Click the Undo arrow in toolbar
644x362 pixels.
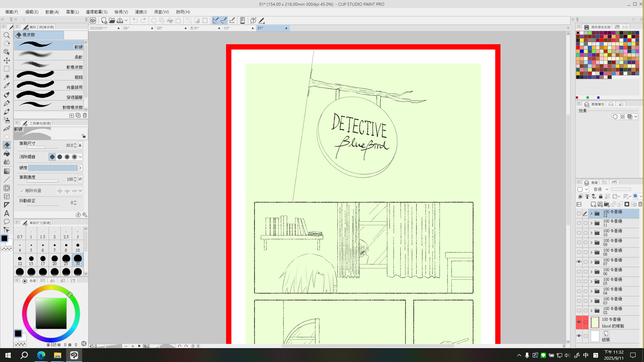pyautogui.click(x=135, y=20)
